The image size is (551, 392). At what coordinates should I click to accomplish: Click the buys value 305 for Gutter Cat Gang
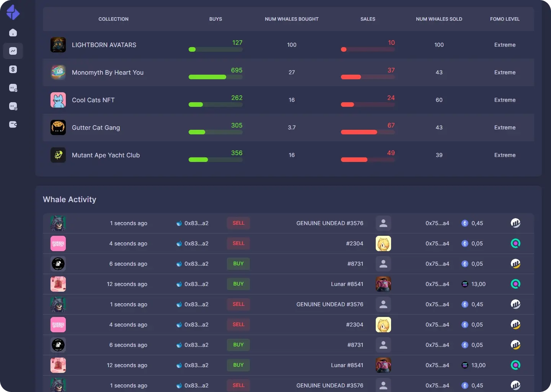[237, 125]
